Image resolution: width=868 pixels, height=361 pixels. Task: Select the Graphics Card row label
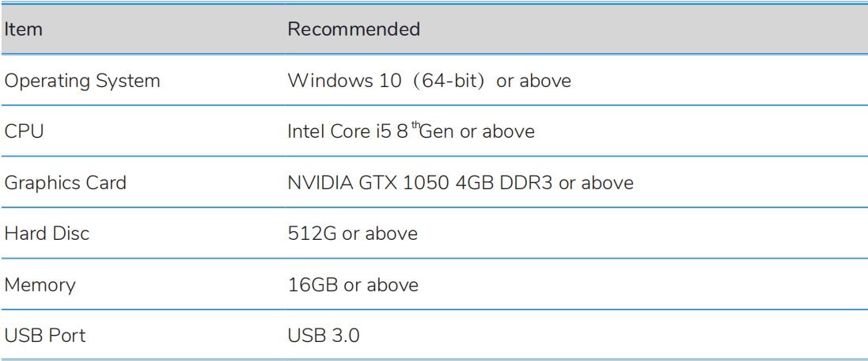[66, 183]
